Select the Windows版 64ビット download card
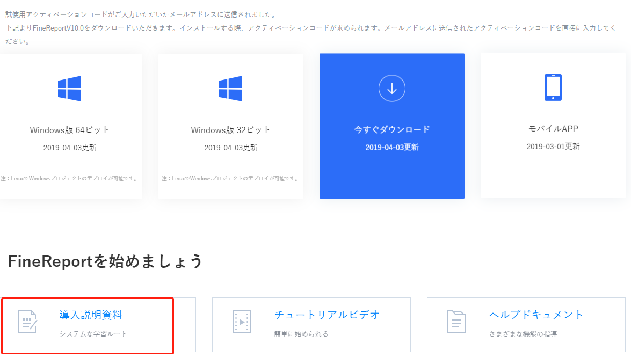This screenshot has height=364, width=631. (x=71, y=125)
